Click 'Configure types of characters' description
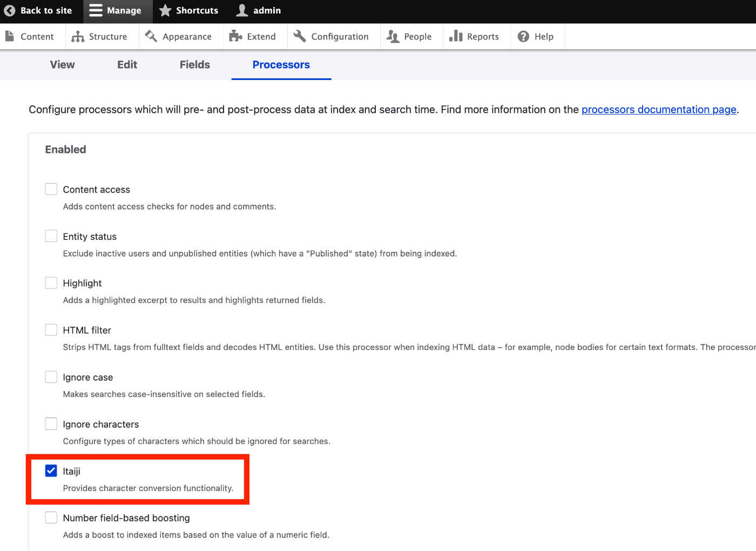Image resolution: width=756 pixels, height=551 pixels. coord(197,441)
